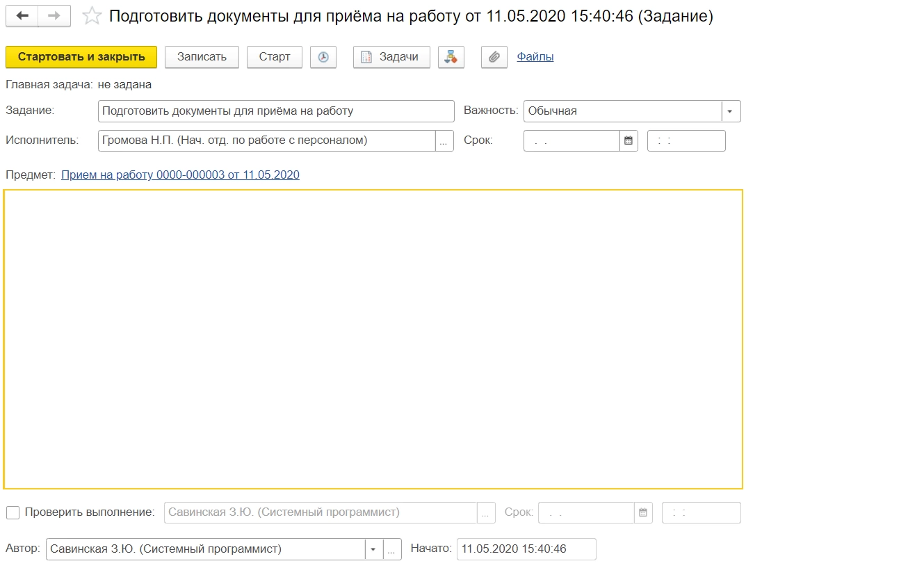
Task: Click the clock icon toolbar button
Action: (323, 57)
